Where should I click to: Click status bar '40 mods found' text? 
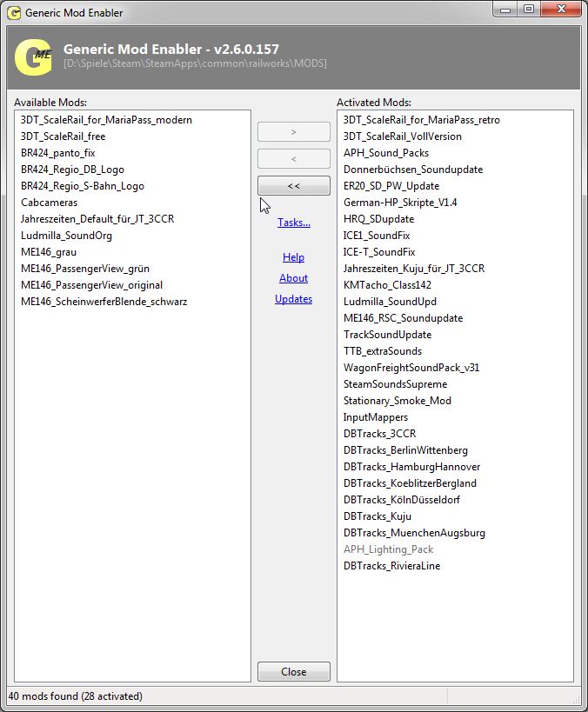pyautogui.click(x=75, y=696)
